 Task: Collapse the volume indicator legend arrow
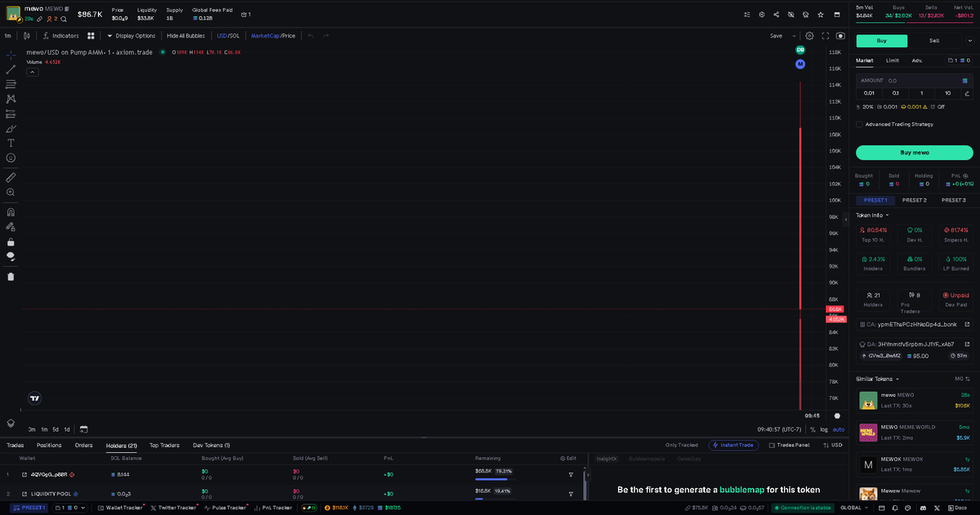33,72
